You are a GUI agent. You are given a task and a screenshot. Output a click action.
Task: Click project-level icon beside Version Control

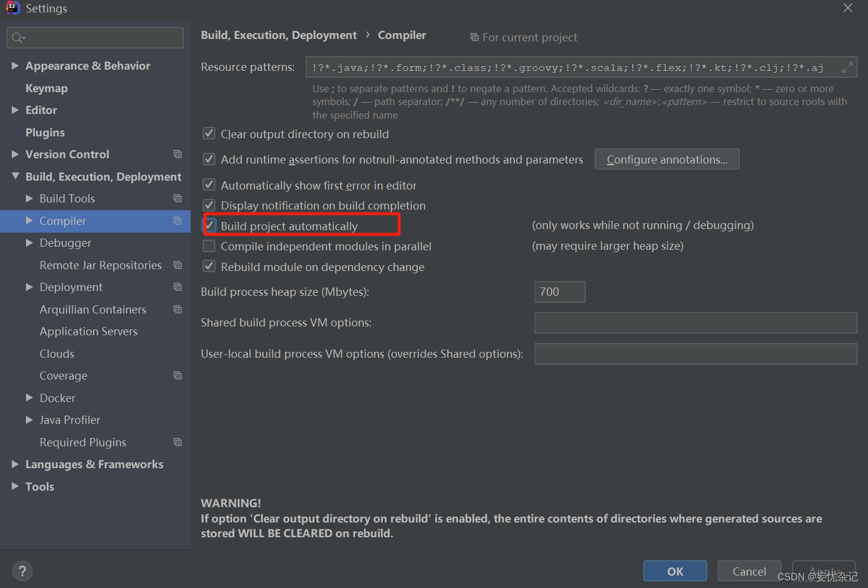177,154
